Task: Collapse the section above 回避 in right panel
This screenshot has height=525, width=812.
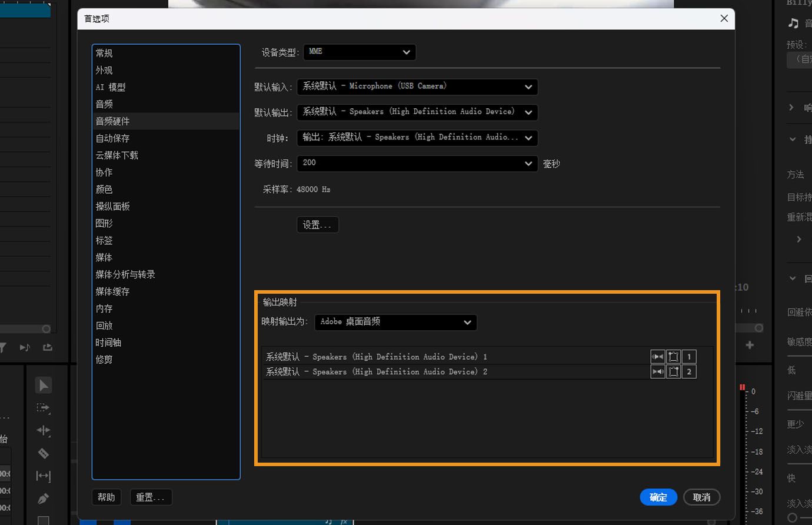Action: (x=793, y=278)
